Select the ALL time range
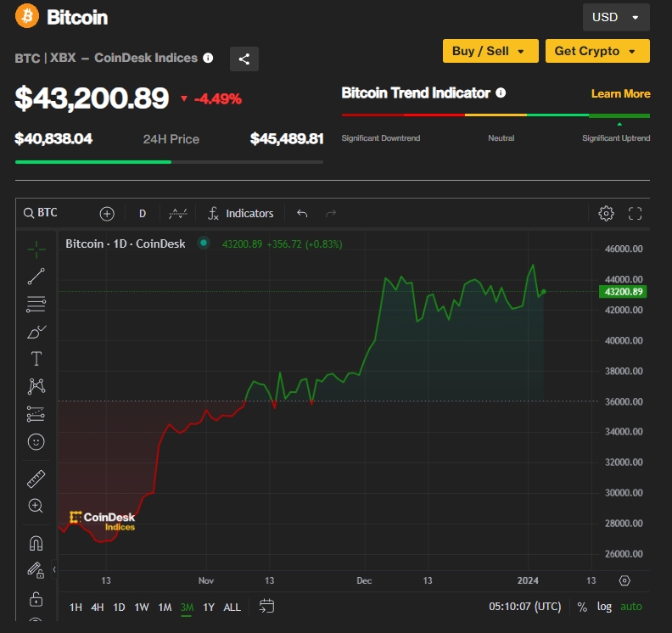 point(232,608)
